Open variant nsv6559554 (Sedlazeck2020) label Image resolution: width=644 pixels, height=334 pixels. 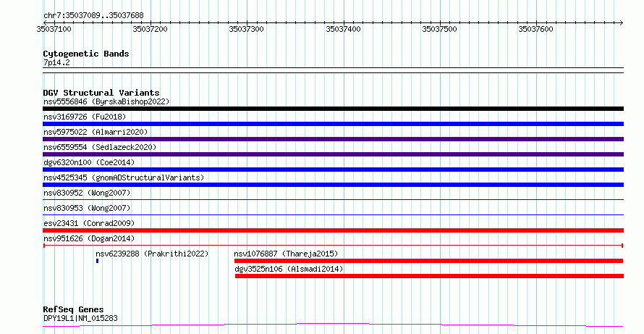pos(100,147)
